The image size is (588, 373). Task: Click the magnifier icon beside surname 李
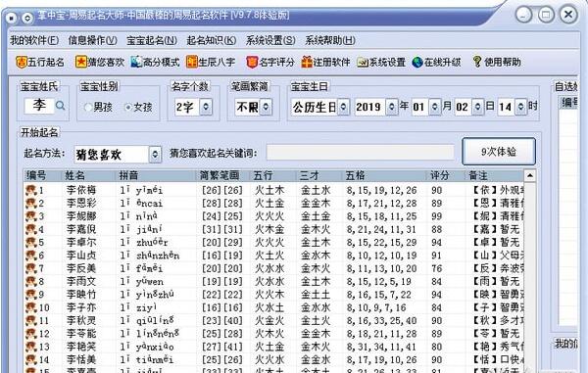(60, 106)
